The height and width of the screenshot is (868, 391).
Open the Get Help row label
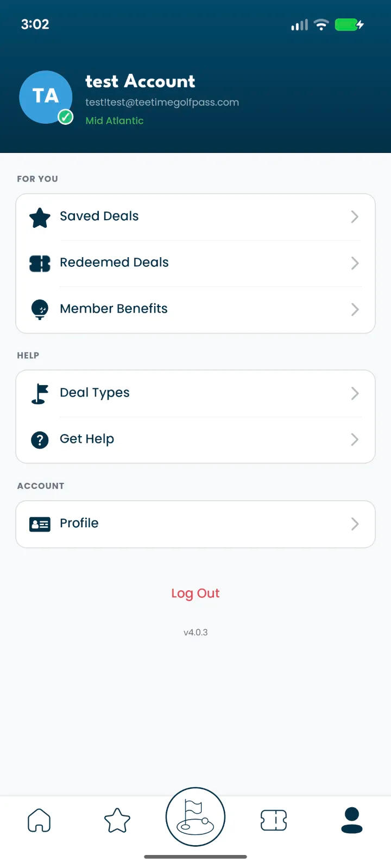coord(87,439)
